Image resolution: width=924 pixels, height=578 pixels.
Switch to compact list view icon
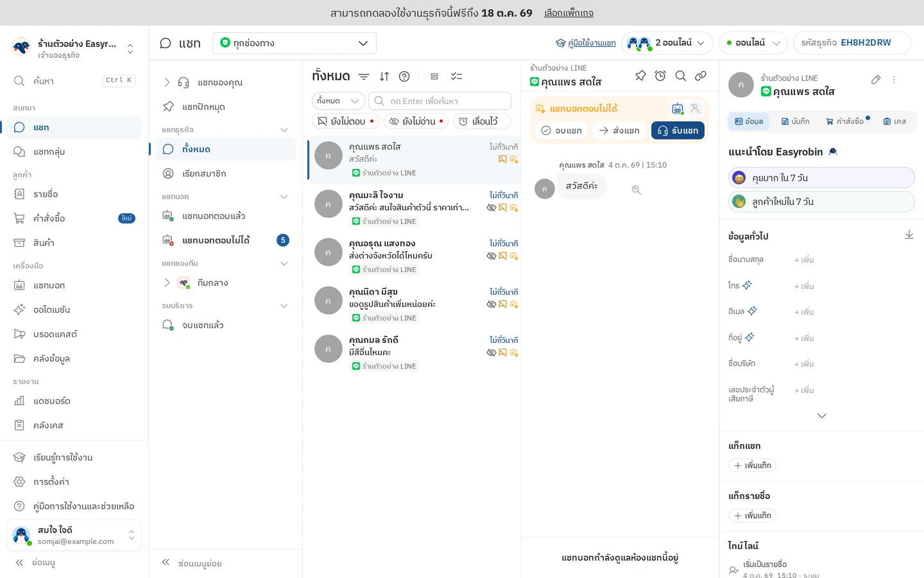[x=434, y=76]
